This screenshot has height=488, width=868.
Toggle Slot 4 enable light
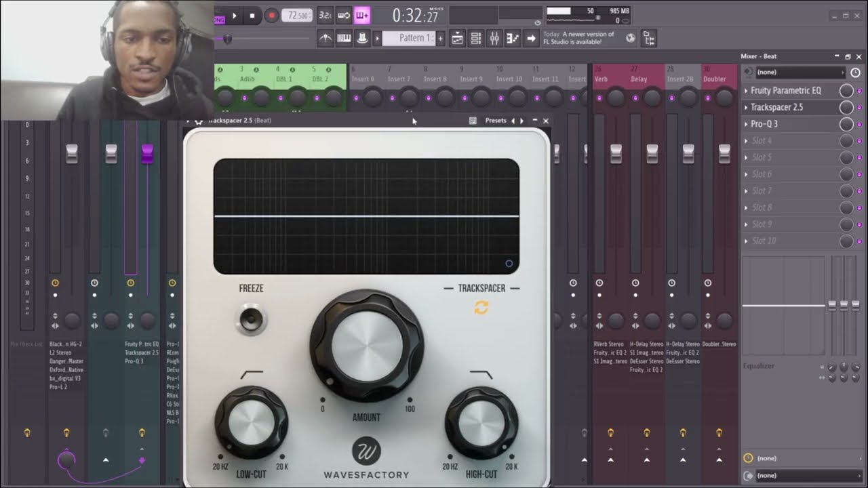pyautogui.click(x=859, y=141)
